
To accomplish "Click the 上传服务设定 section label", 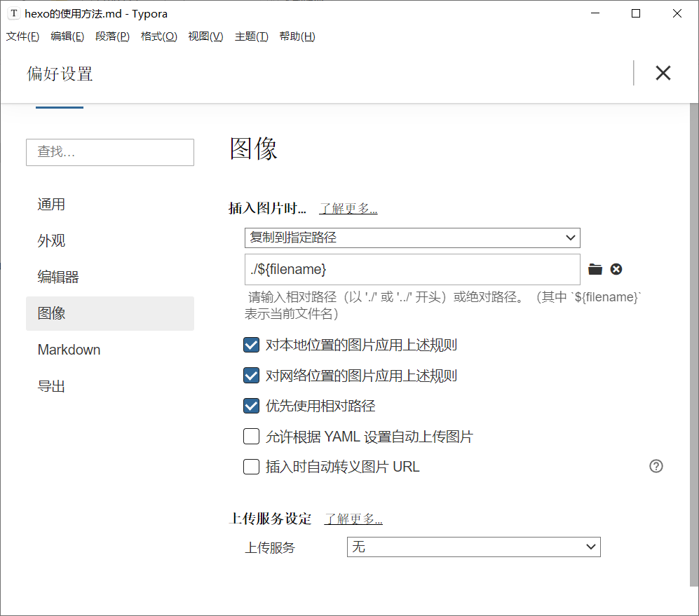I will [x=270, y=519].
